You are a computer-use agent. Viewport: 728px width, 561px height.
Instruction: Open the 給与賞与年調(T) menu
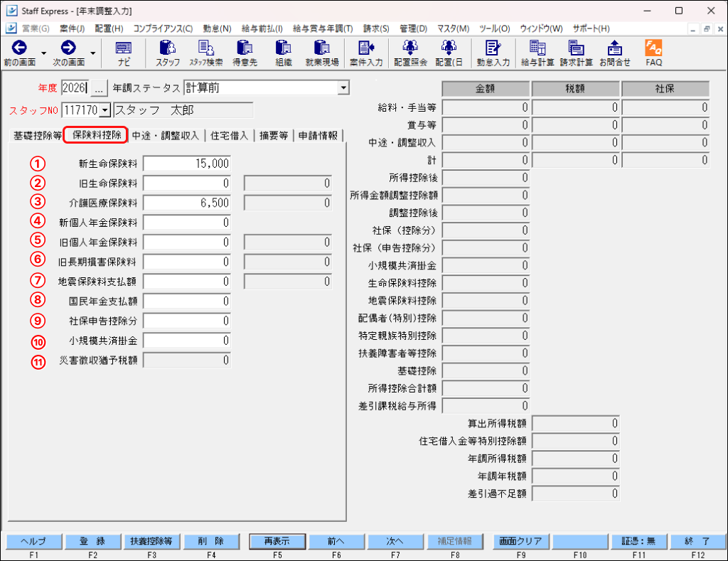tap(323, 28)
